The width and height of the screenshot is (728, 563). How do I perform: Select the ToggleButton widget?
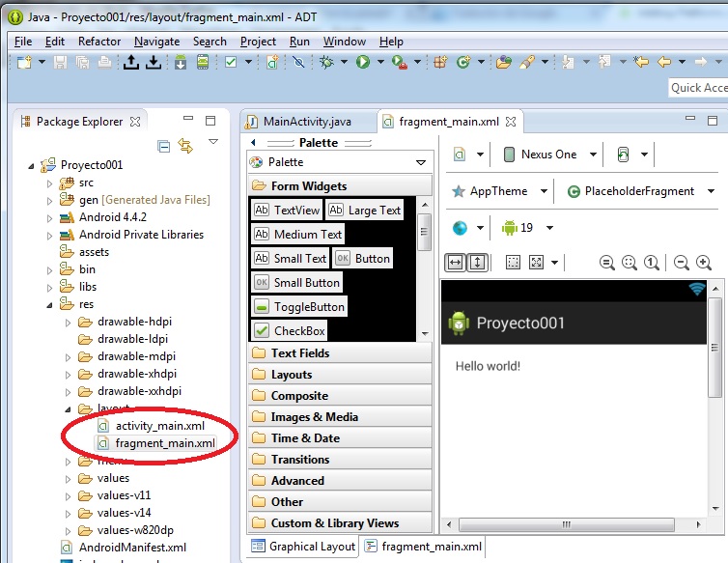coord(299,306)
